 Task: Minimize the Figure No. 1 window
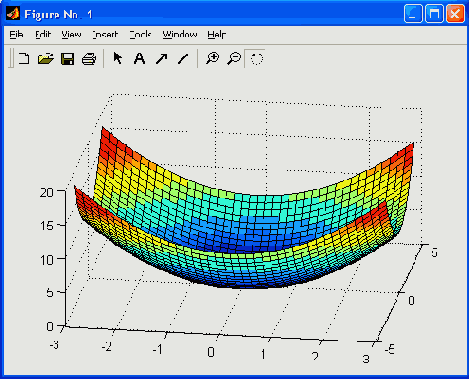(x=413, y=14)
